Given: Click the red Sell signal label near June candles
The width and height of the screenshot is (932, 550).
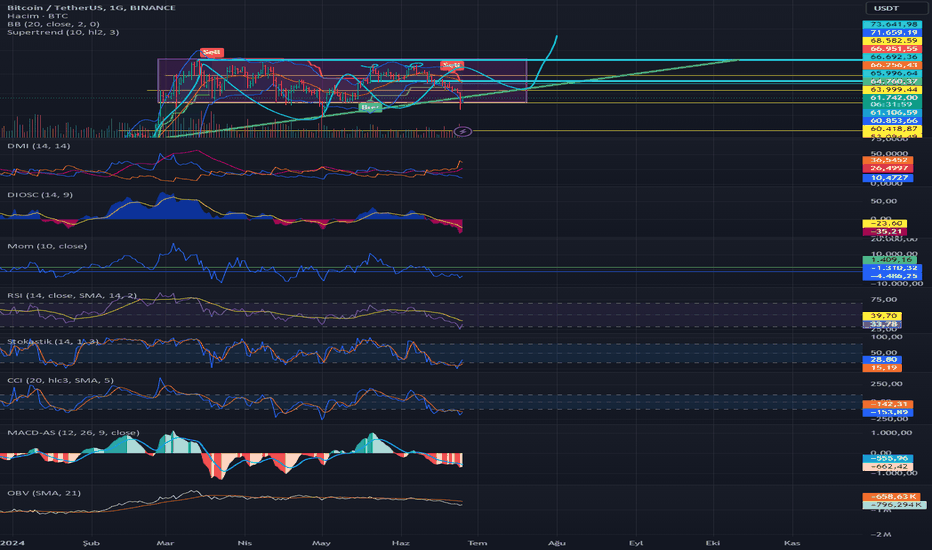Looking at the screenshot, I should point(451,64).
